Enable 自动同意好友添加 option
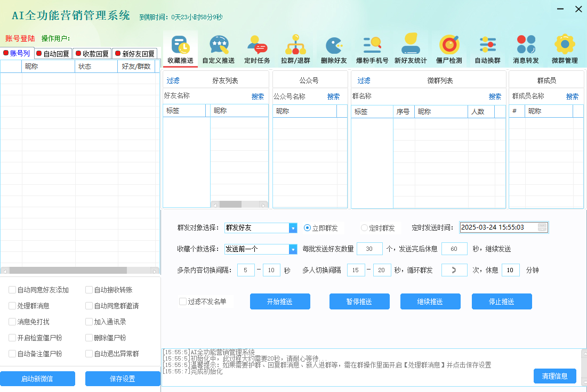This screenshot has width=587, height=392. (x=11, y=290)
